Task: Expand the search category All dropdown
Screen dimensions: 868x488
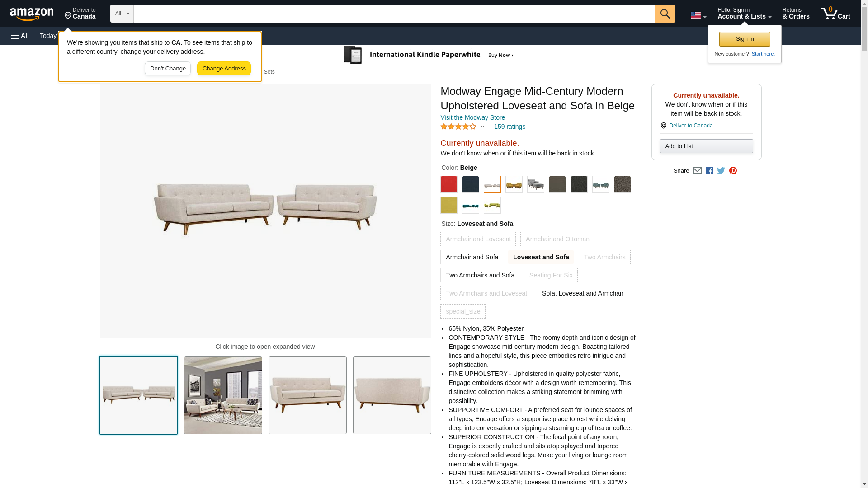Action: click(122, 14)
